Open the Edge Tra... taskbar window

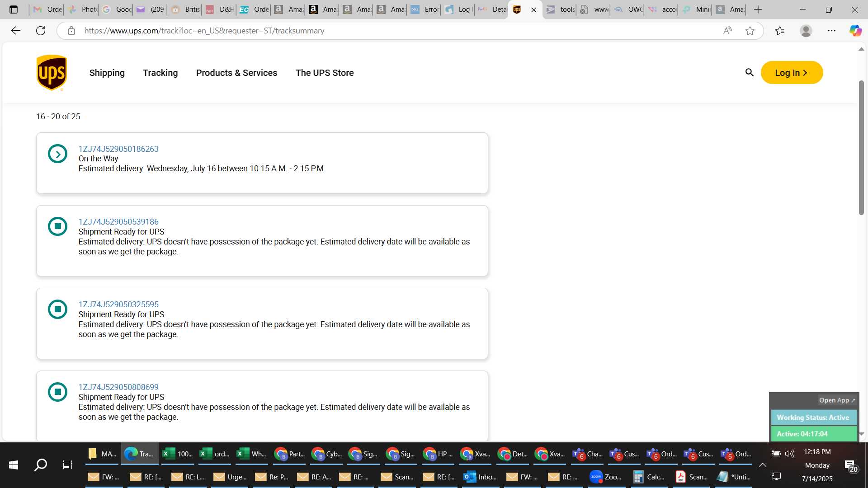(140, 454)
